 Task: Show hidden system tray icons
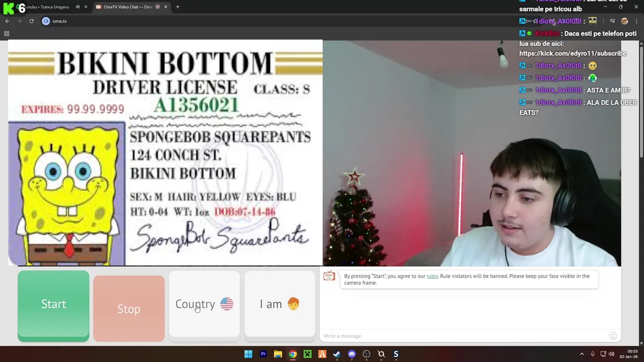(x=582, y=354)
